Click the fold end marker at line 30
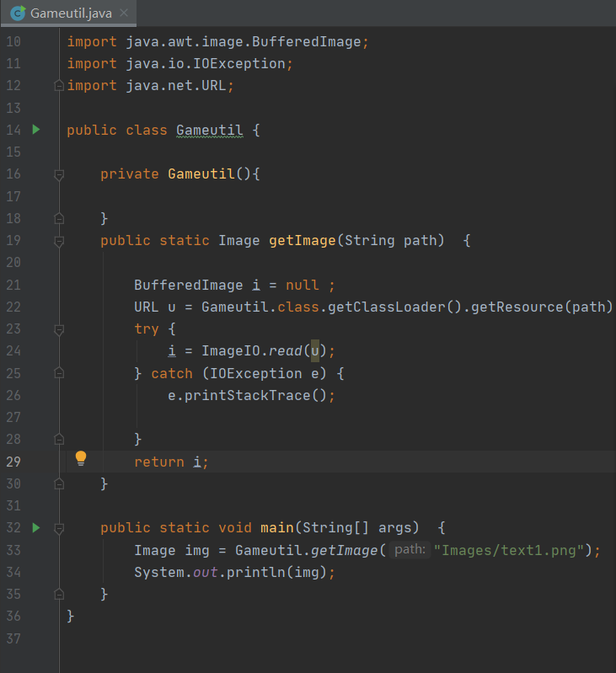 pos(59,483)
